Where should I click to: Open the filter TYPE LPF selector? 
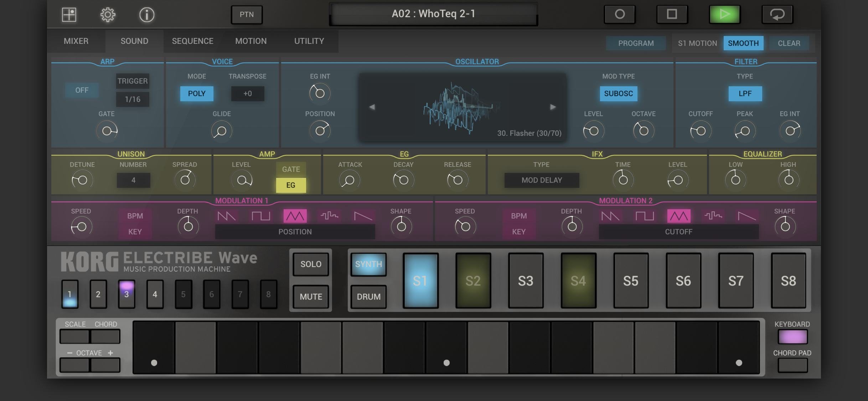pyautogui.click(x=745, y=93)
